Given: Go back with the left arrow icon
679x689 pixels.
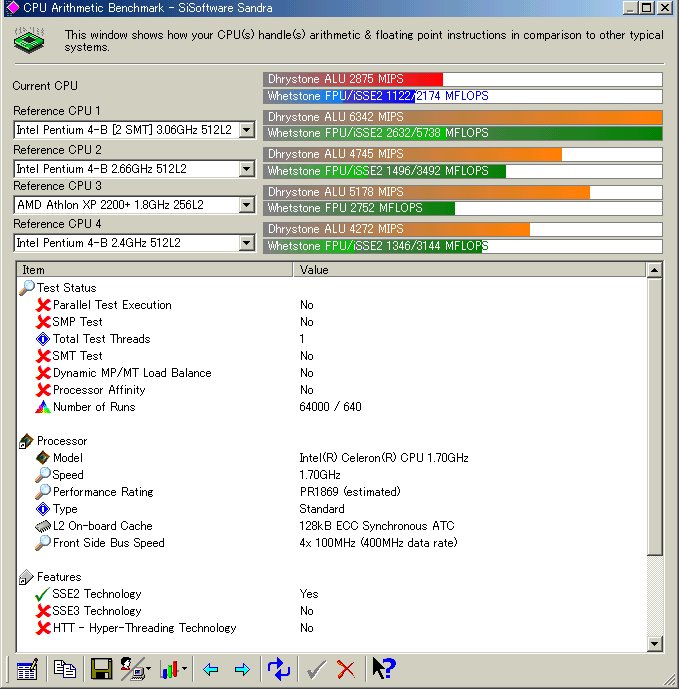Looking at the screenshot, I should (x=211, y=670).
